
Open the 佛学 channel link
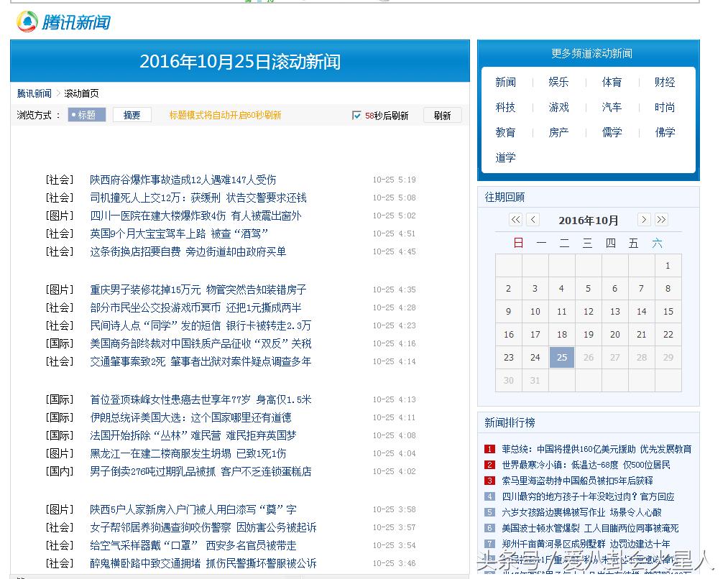(x=664, y=132)
